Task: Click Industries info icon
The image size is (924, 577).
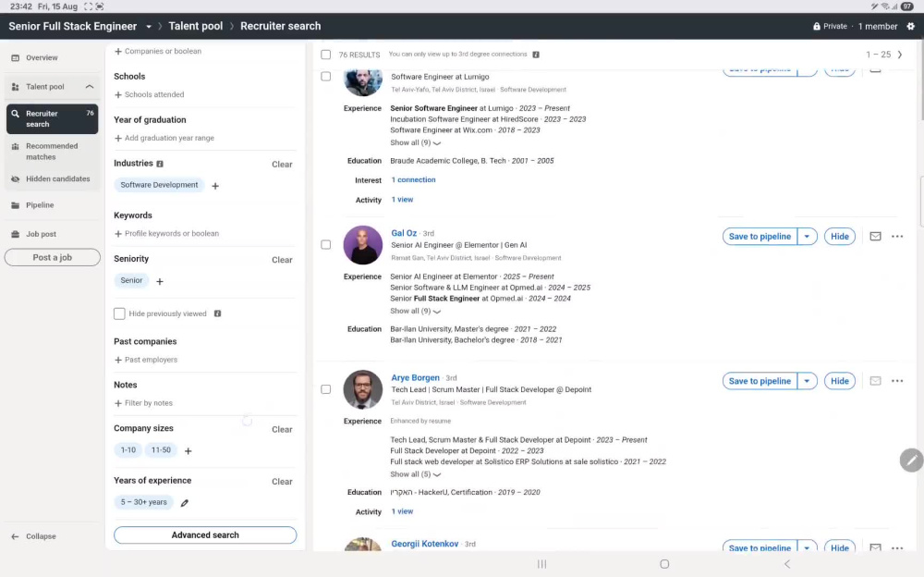Action: [160, 164]
